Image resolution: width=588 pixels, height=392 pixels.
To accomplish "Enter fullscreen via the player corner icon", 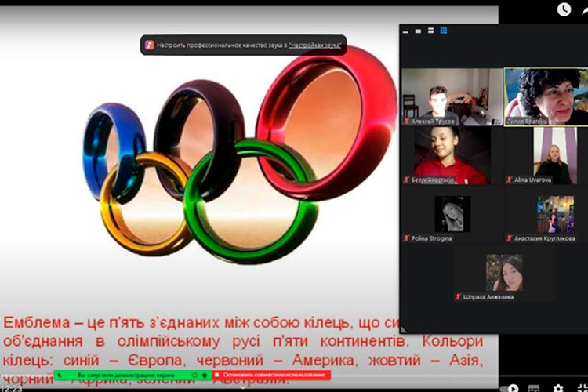I will [x=583, y=388].
